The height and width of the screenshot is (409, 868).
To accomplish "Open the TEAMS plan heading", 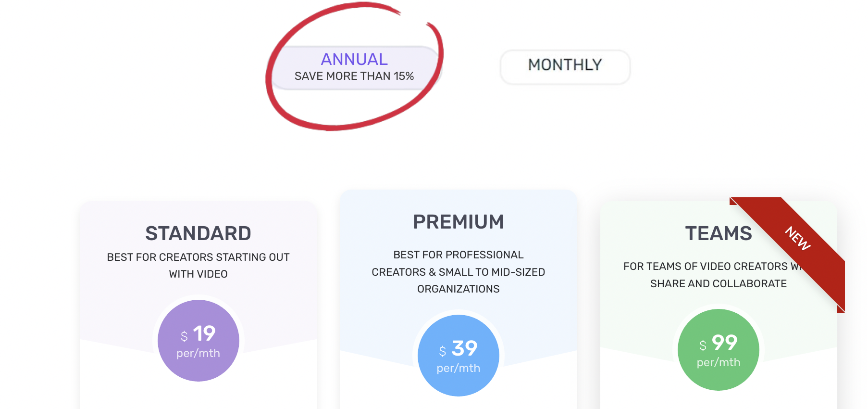I will click(719, 233).
